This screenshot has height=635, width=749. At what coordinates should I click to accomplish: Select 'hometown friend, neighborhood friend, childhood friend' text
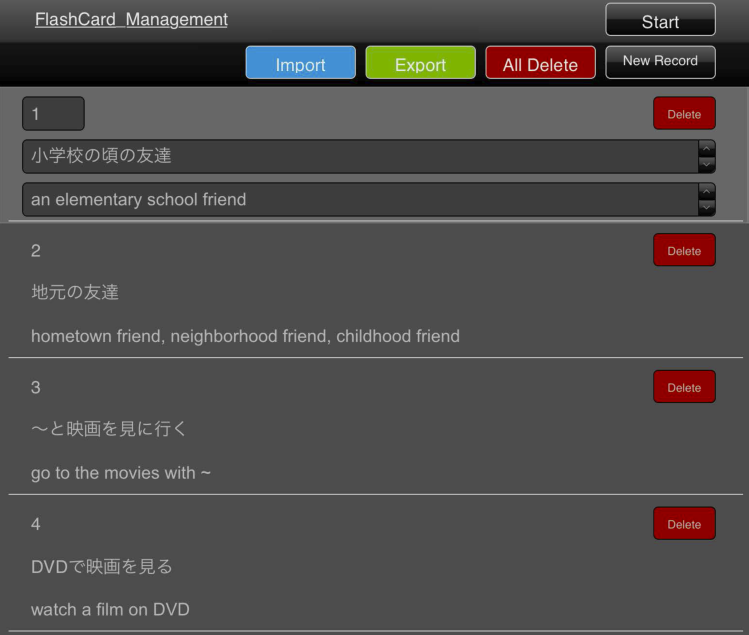pyautogui.click(x=245, y=336)
